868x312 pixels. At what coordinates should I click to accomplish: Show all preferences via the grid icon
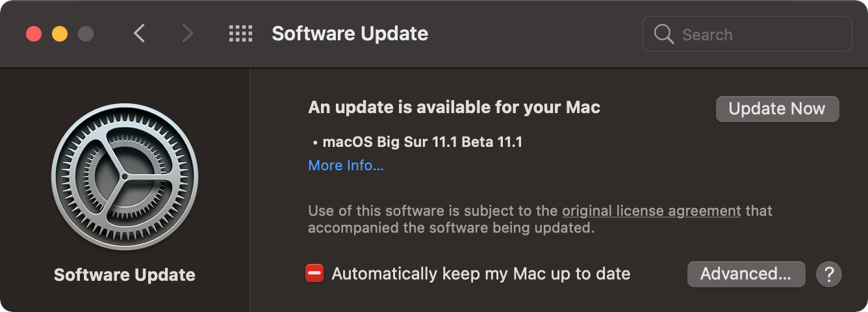pos(241,34)
